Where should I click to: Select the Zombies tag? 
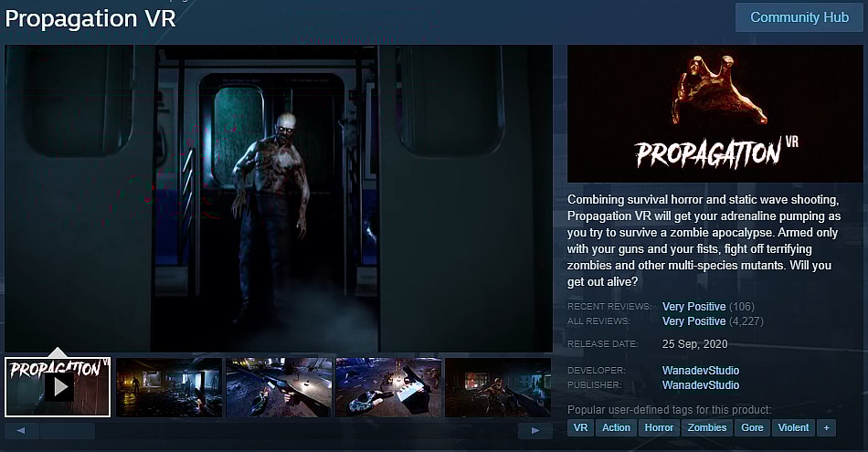click(x=707, y=427)
